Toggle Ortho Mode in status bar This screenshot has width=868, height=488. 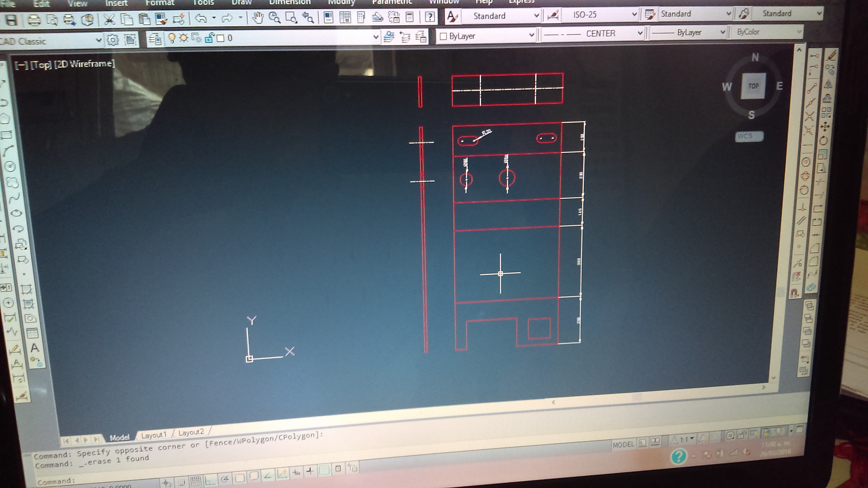(x=211, y=480)
